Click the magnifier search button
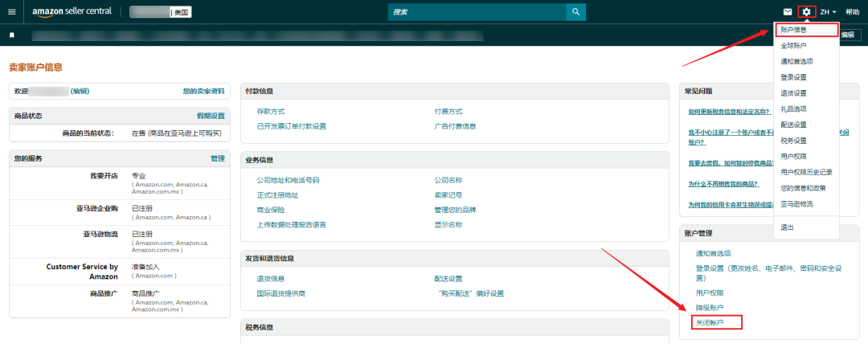The height and width of the screenshot is (344, 868). click(x=575, y=11)
